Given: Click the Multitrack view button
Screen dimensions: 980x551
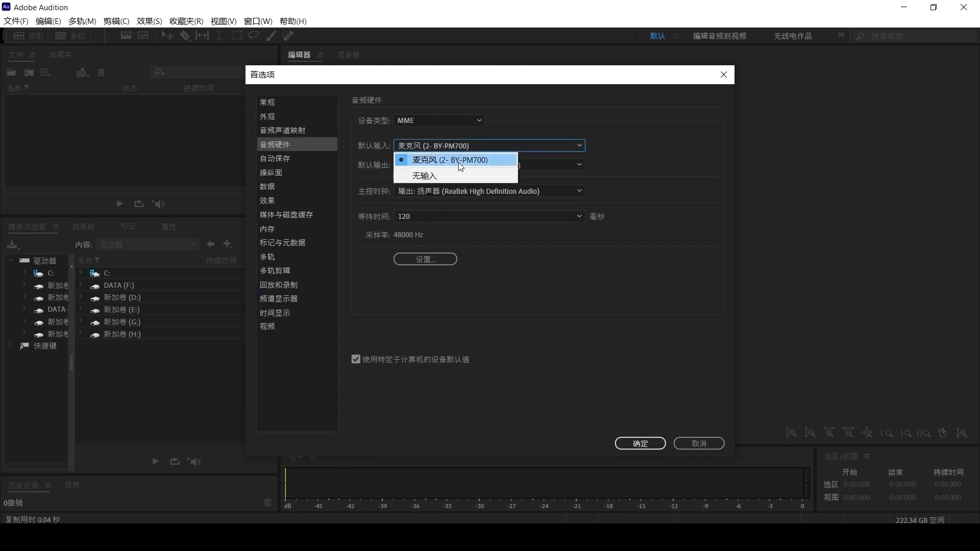Looking at the screenshot, I should point(70,36).
